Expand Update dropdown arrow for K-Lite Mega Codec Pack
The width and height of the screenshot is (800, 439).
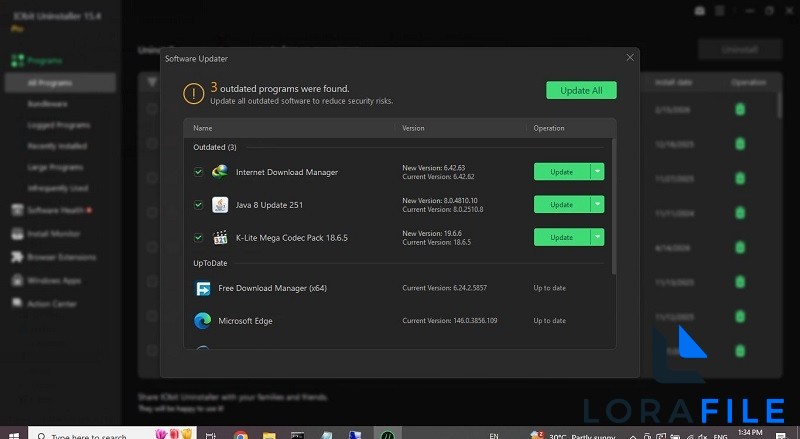click(597, 237)
